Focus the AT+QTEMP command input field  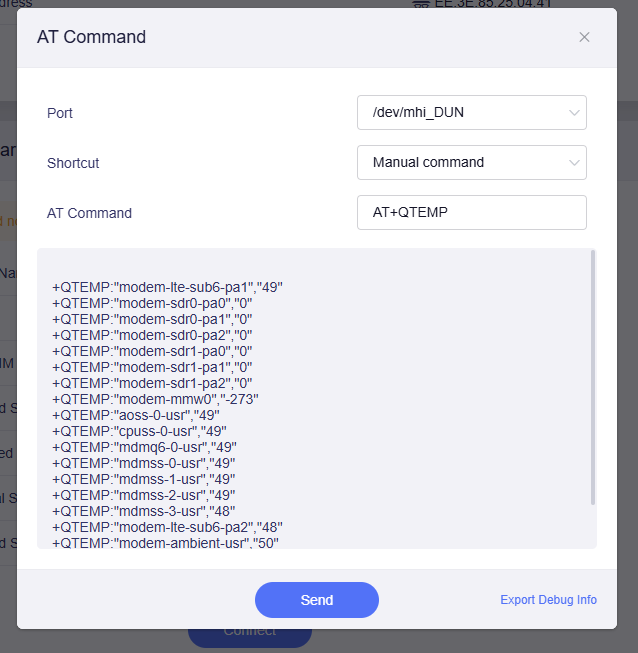tap(471, 212)
